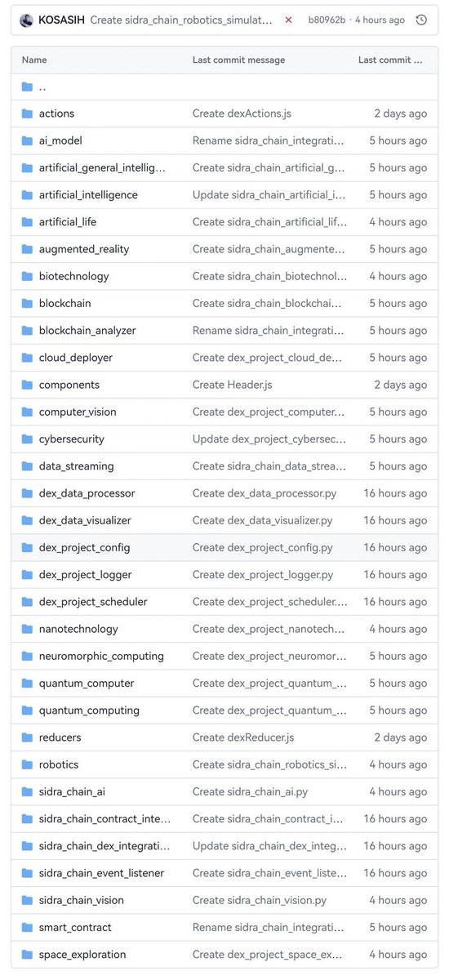Click the parent directory folder icon
449x980 pixels.
pyautogui.click(x=27, y=87)
